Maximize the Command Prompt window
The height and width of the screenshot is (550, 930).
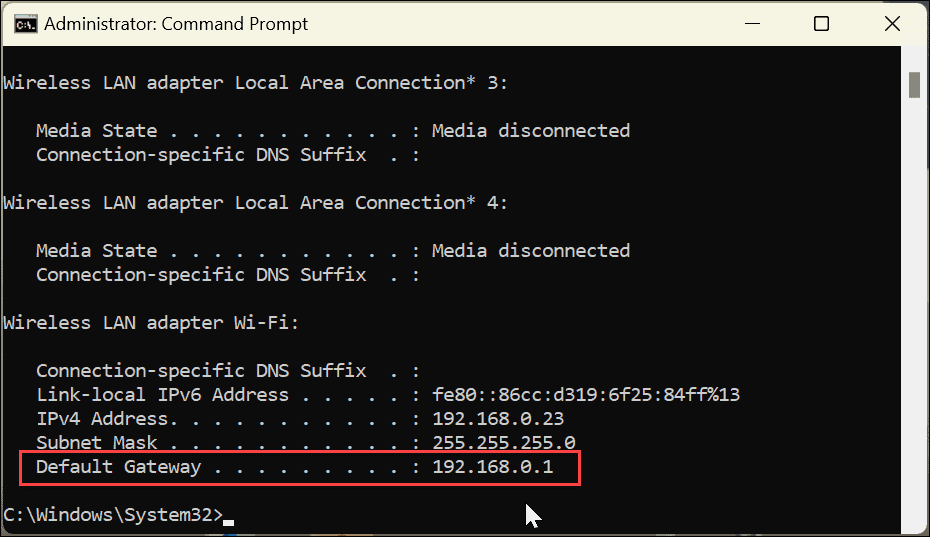click(821, 24)
